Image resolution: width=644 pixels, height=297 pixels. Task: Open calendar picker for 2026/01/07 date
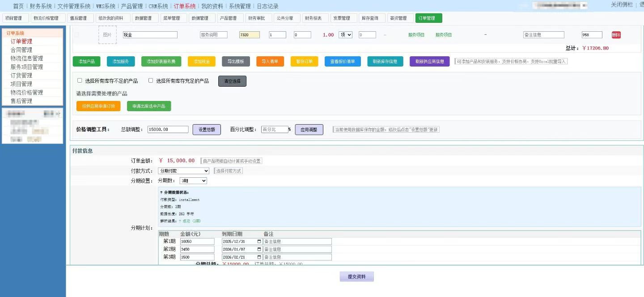(x=259, y=249)
